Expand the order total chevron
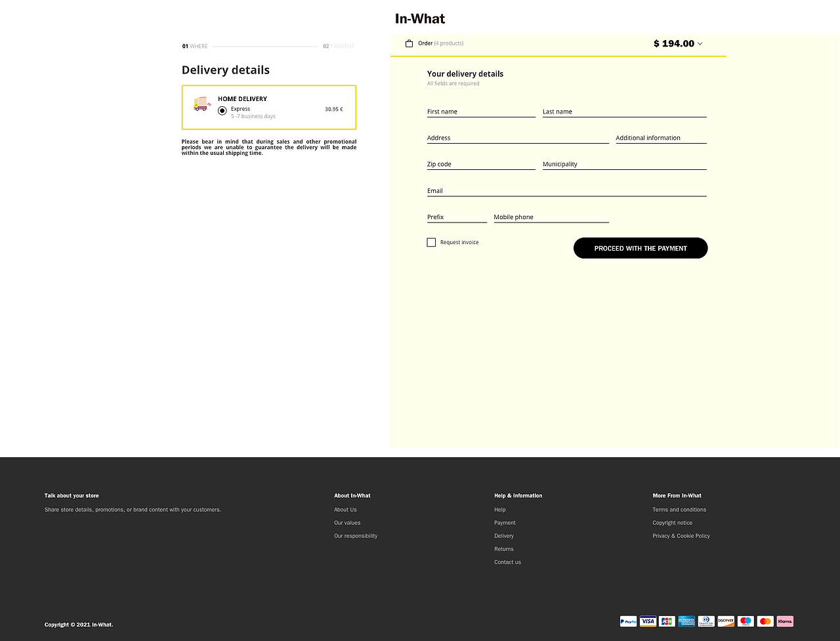The image size is (840, 641). pos(700,44)
